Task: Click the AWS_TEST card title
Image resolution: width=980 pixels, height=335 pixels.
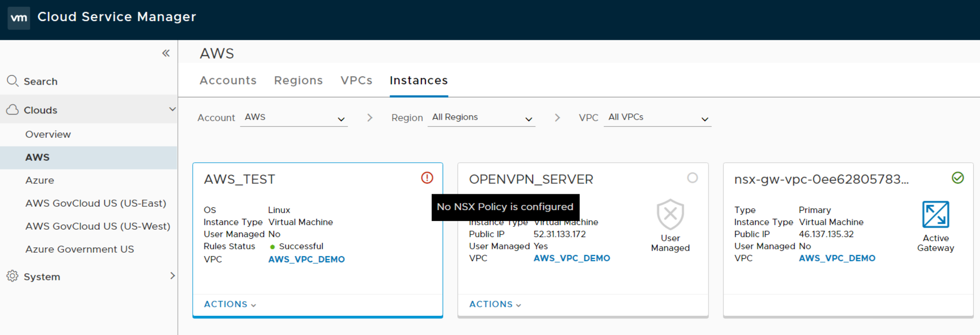Action: (240, 179)
